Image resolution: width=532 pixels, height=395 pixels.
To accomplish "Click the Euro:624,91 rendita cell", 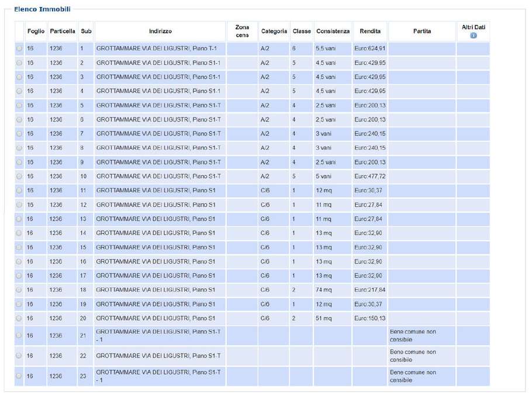I will (x=370, y=48).
